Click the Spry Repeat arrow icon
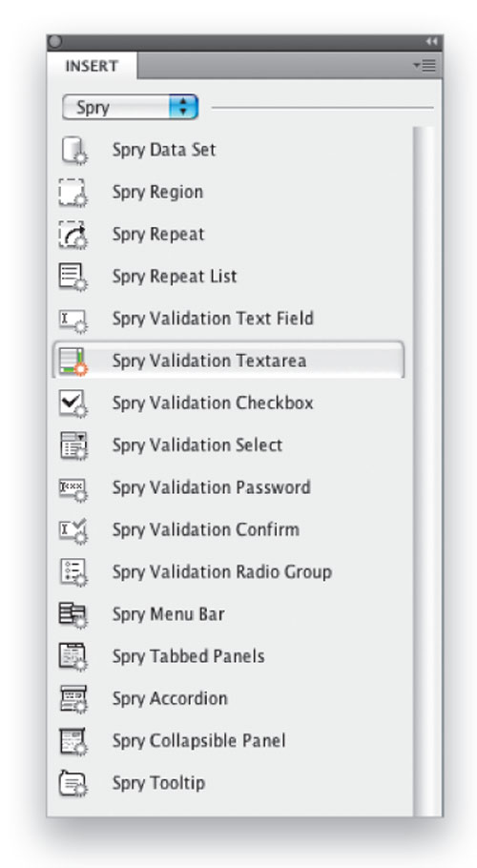The width and height of the screenshot is (477, 868). click(x=73, y=234)
